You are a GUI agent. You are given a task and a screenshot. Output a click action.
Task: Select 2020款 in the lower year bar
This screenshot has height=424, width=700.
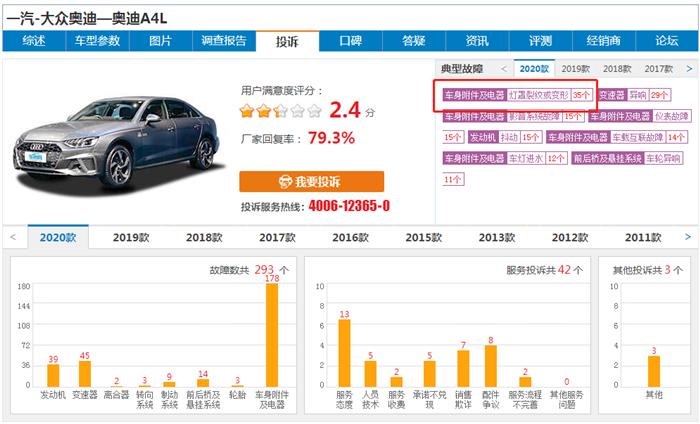58,237
